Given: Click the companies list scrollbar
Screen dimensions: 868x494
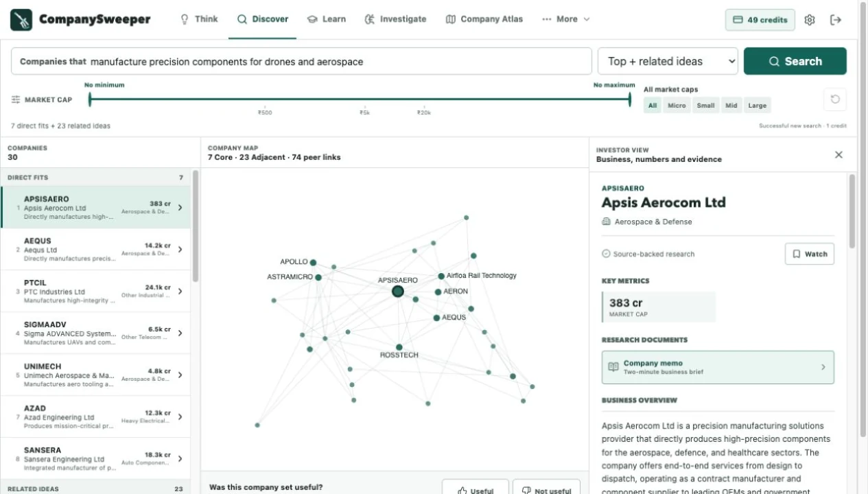Looking at the screenshot, I should tap(196, 226).
